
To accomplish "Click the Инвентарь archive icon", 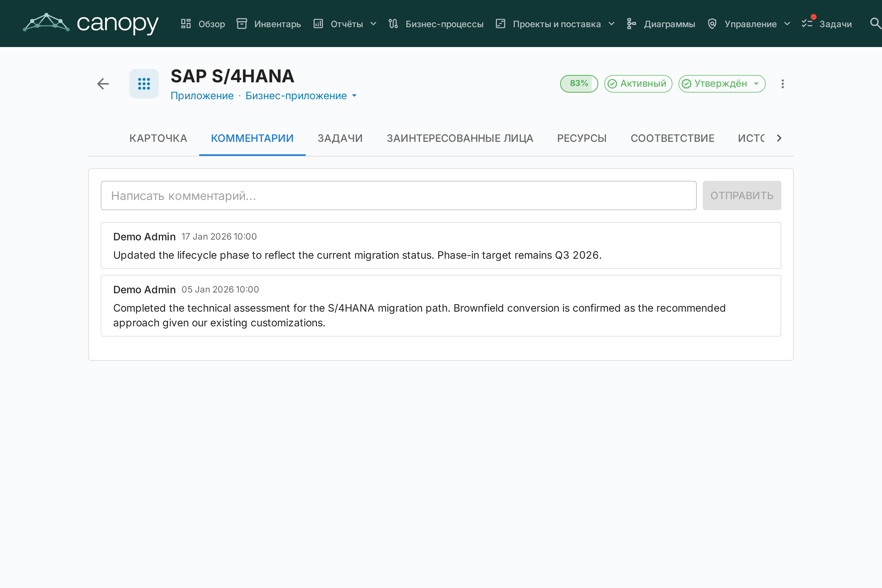I will 242,24.
